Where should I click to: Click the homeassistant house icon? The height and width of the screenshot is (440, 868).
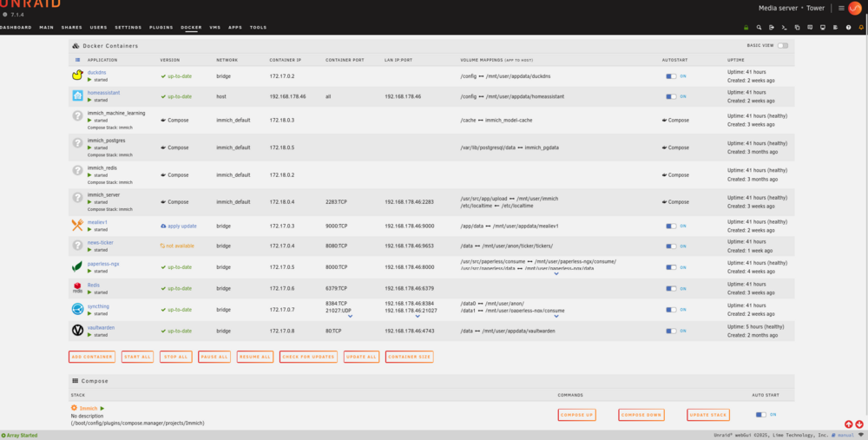pyautogui.click(x=77, y=95)
